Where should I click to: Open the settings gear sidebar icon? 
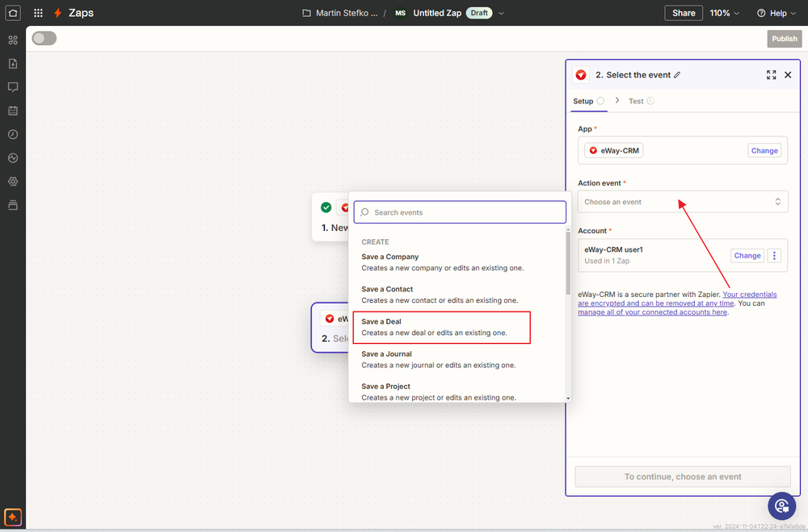click(x=13, y=182)
